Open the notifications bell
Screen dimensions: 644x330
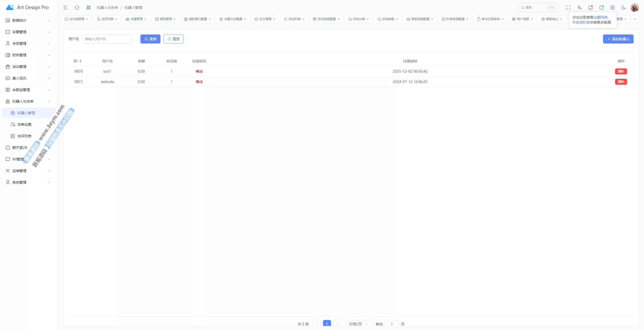point(590,8)
